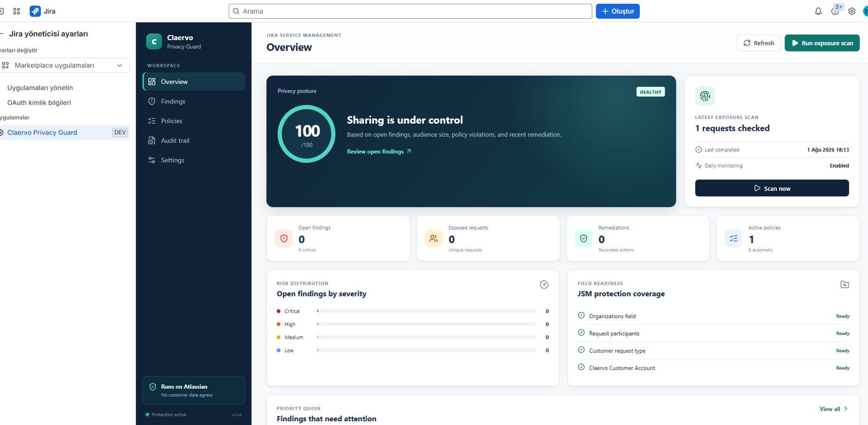The image size is (868, 425).
Task: Click the '1 Ağu 2026 18:13' date value
Action: 828,150
